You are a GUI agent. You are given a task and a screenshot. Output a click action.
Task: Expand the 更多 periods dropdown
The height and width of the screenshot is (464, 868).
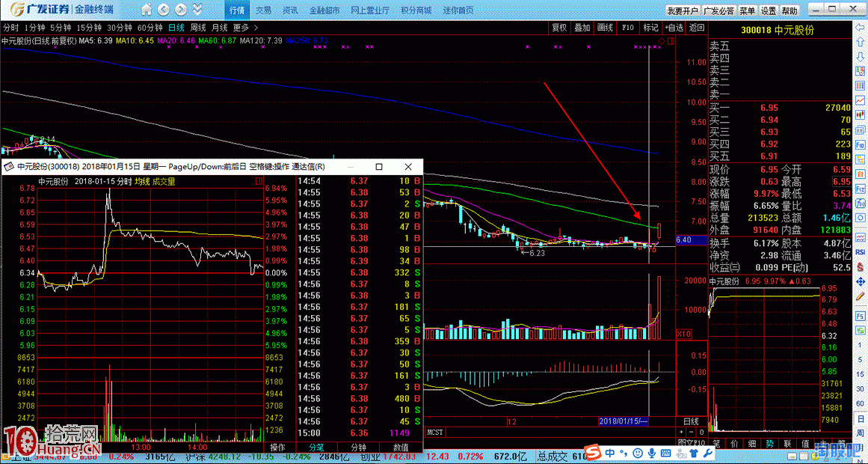click(244, 28)
